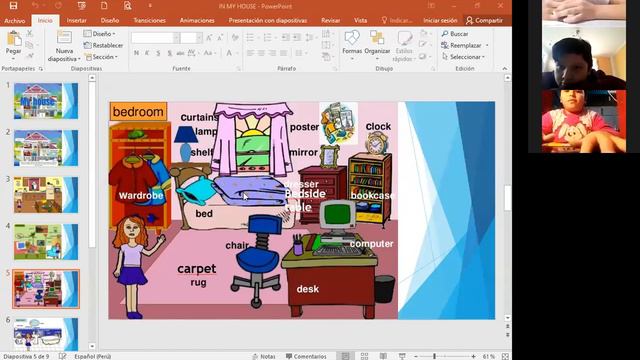This screenshot has width=640, height=360.
Task: Click the Compartir share button
Action: tap(484, 20)
